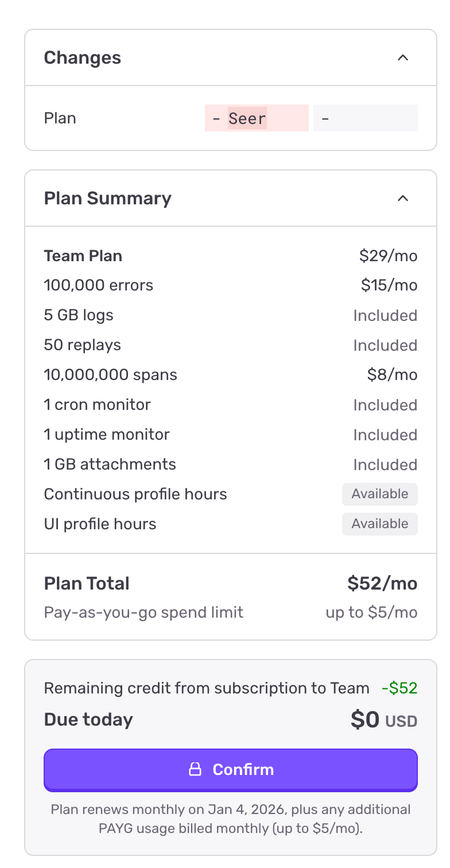
Task: Click the Plan Summary heading
Action: (108, 198)
